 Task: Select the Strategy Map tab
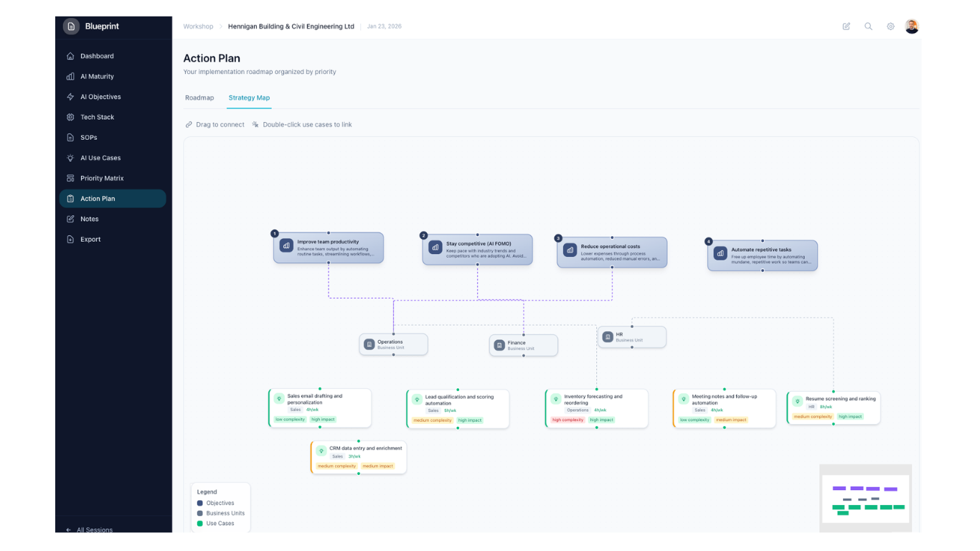click(x=249, y=98)
